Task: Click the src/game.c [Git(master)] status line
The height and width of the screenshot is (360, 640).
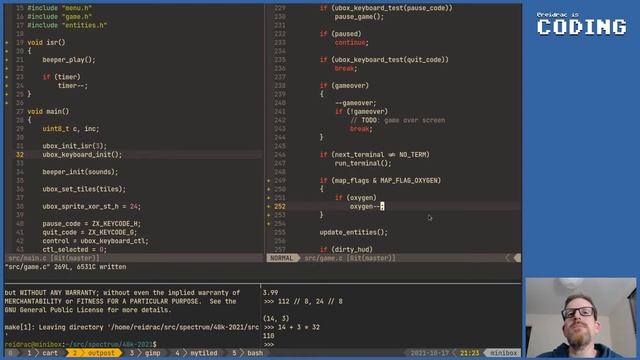Action: coord(350,258)
